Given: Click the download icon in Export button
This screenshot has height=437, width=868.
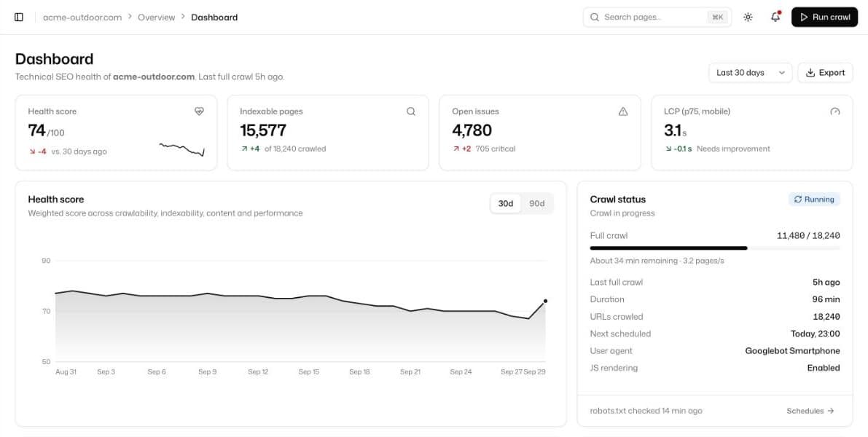Looking at the screenshot, I should coord(810,72).
